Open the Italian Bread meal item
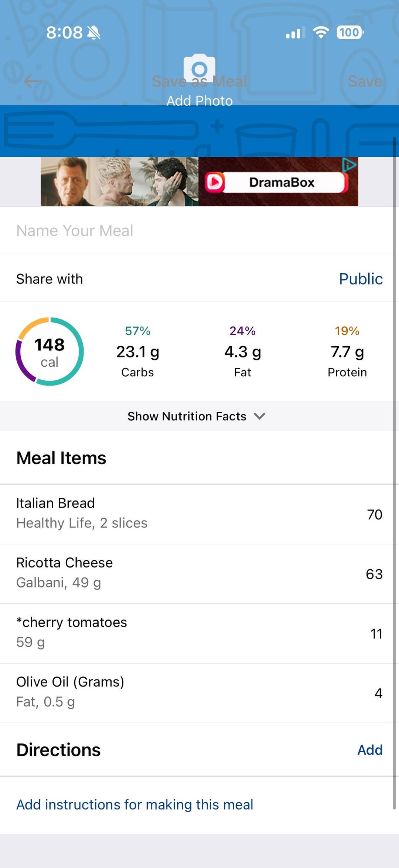399x868 pixels. [197, 514]
